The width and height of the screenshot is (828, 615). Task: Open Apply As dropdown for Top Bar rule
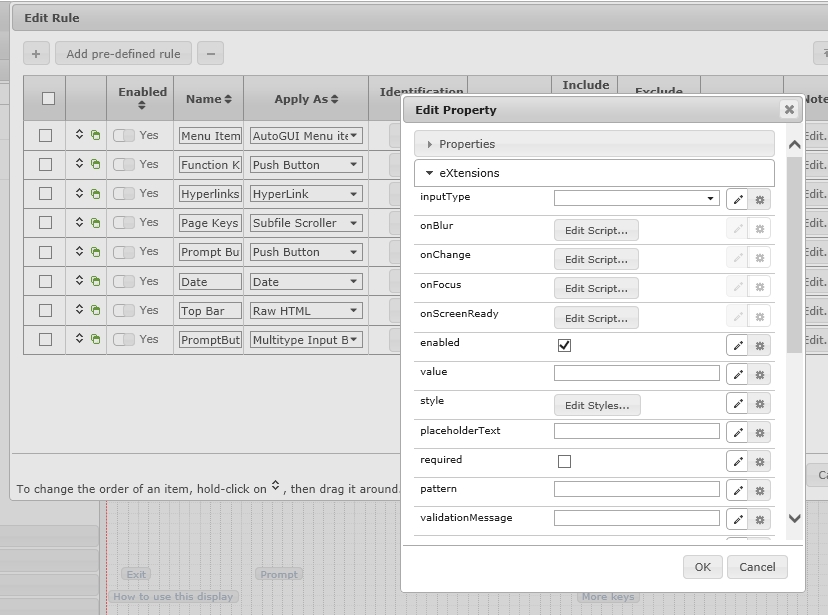(x=305, y=311)
